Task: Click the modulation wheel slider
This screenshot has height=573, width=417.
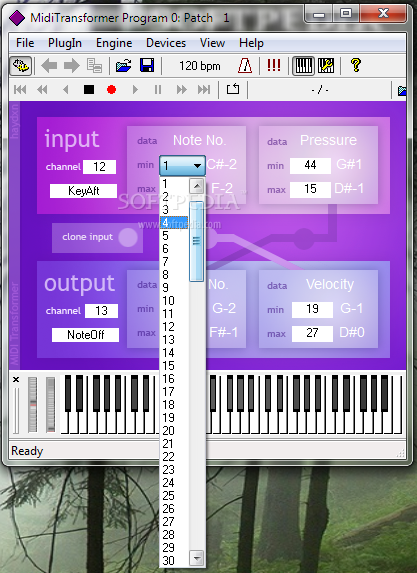Action: click(50, 405)
